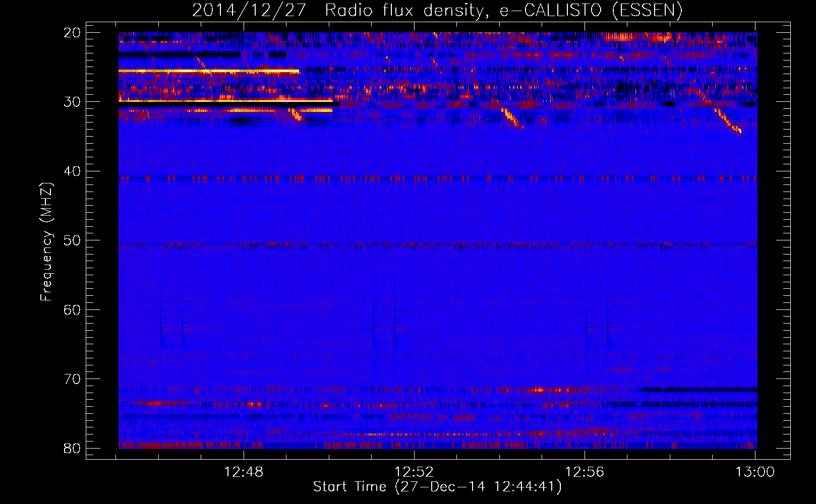This screenshot has width=816, height=504.
Task: Click the '13:00' time tick label
Action: click(755, 472)
